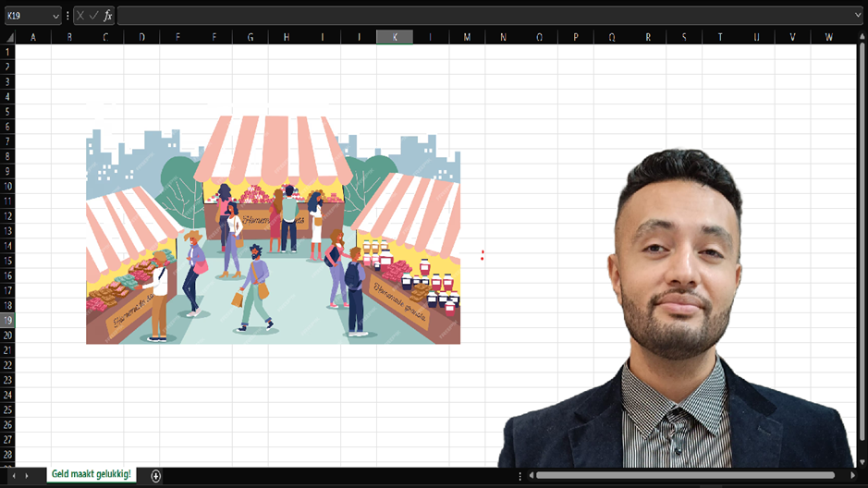Image resolution: width=868 pixels, height=488 pixels.
Task: Select the 'Geld maakt gelukkig!' sheet tab
Action: tap(91, 475)
